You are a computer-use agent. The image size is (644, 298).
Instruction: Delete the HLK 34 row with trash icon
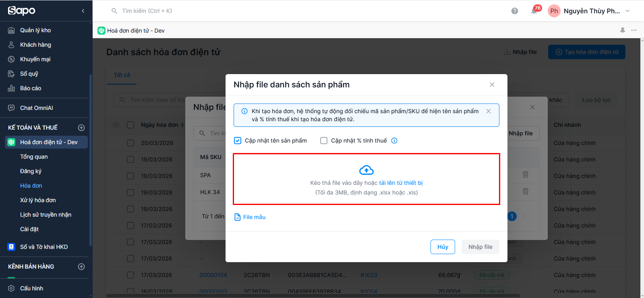pos(526,191)
